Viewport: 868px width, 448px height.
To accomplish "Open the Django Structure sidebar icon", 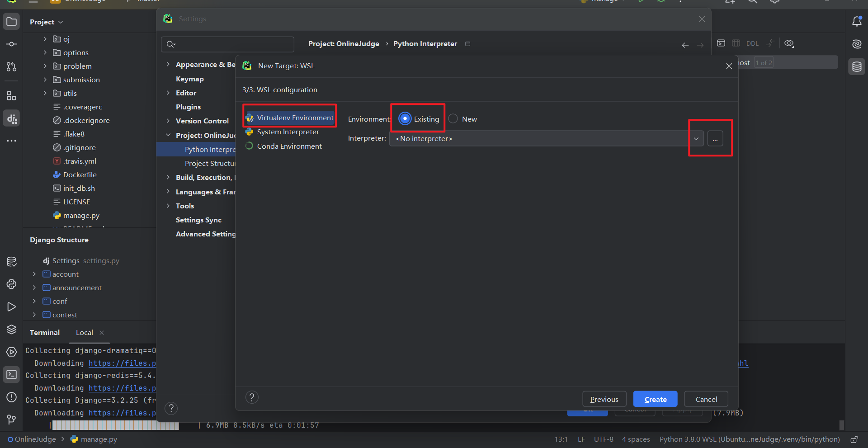I will [12, 118].
